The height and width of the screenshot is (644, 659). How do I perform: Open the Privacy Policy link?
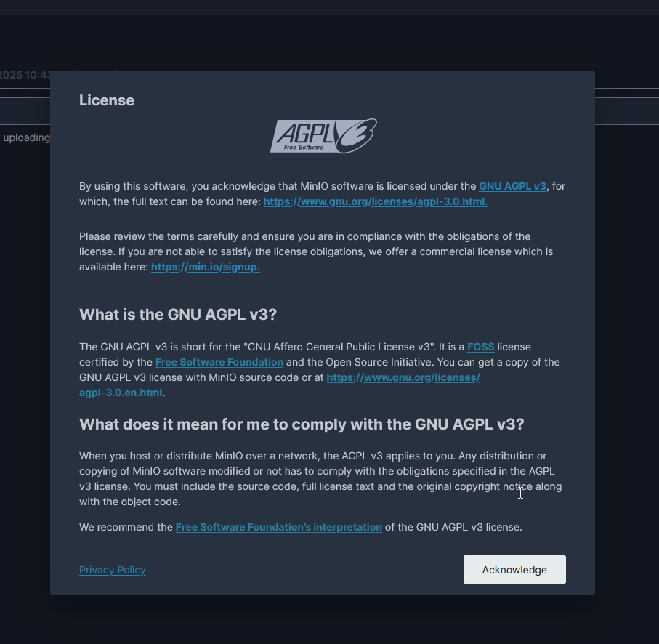point(112,570)
